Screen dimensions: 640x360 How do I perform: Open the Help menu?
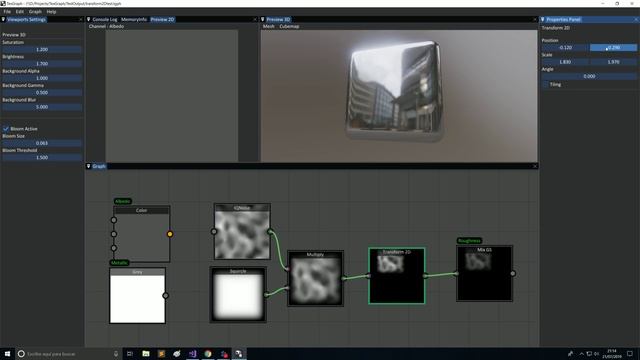coord(51,12)
